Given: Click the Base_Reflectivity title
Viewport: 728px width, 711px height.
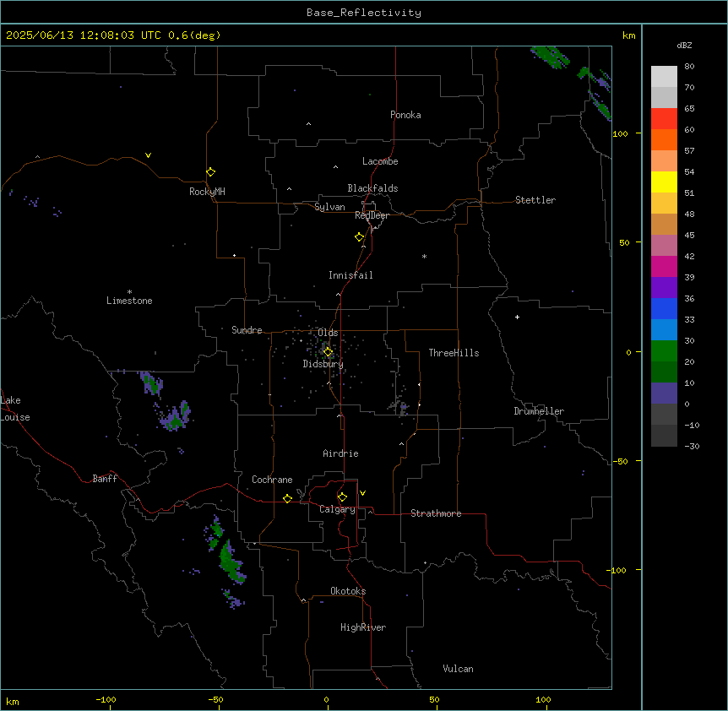Looking at the screenshot, I should click(x=364, y=13).
